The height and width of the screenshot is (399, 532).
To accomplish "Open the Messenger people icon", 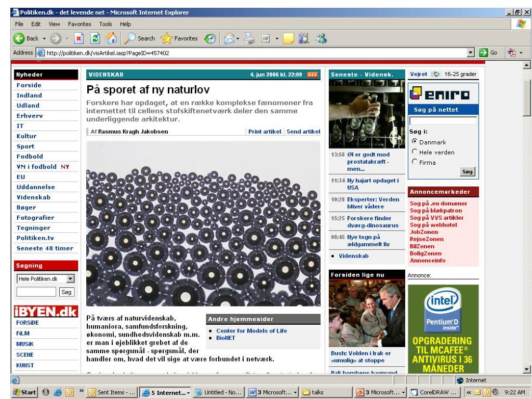I will pos(321,38).
